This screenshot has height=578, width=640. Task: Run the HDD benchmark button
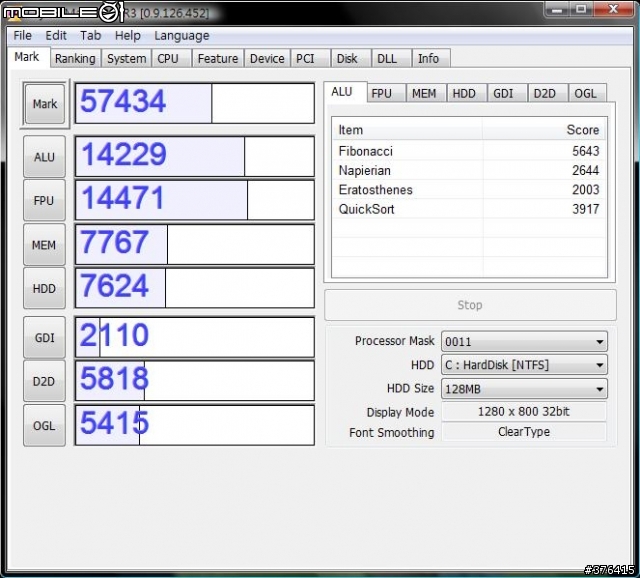tap(44, 289)
